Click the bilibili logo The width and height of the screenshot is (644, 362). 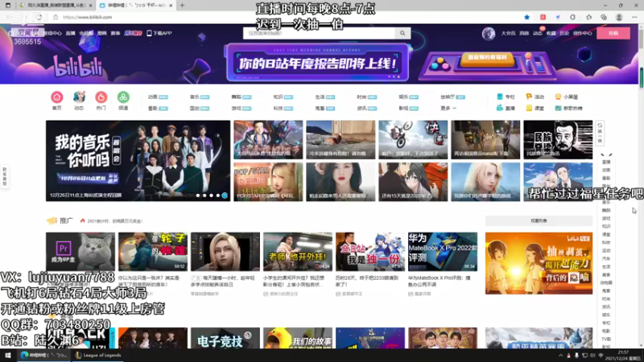[x=78, y=67]
